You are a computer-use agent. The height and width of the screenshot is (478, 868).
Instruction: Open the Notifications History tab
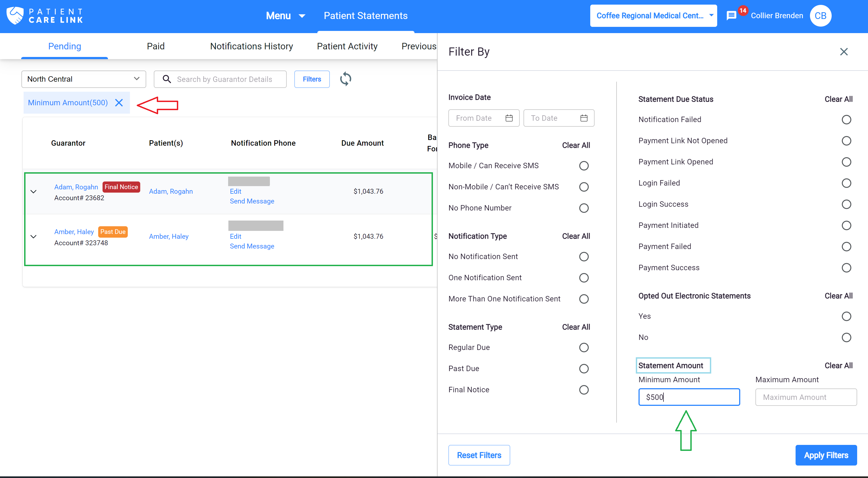point(251,46)
